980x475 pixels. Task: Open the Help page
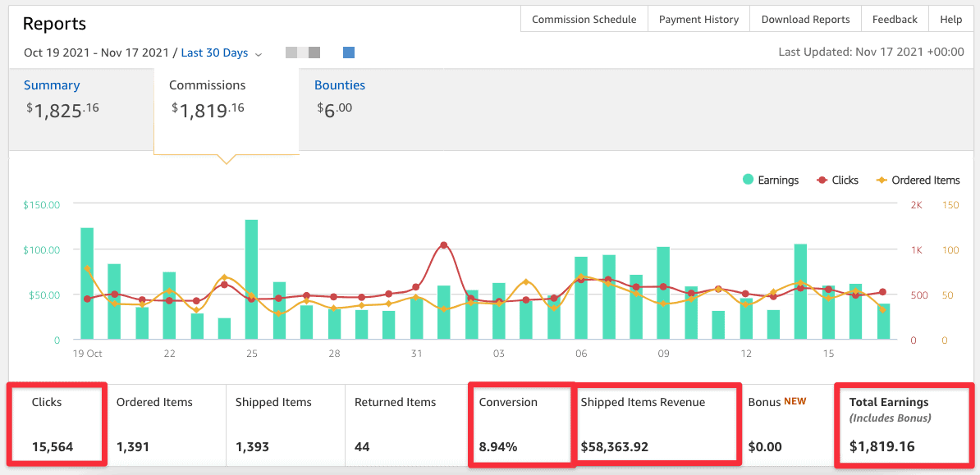coord(950,18)
